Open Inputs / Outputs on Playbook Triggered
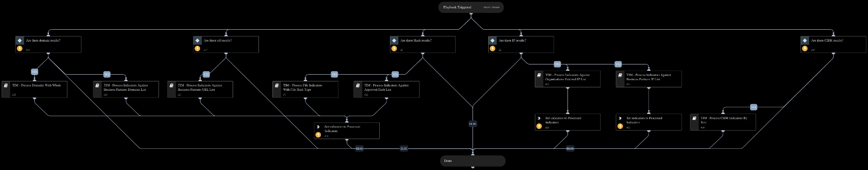This screenshot has width=868, height=170. (491, 7)
